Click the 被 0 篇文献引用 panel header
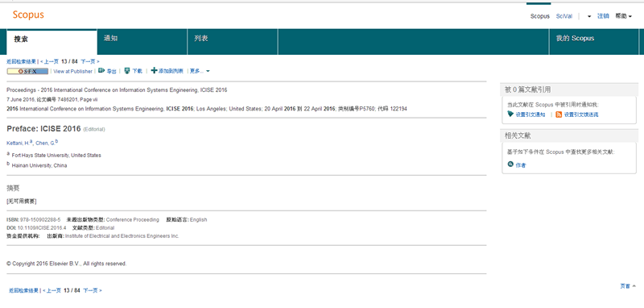 point(570,89)
